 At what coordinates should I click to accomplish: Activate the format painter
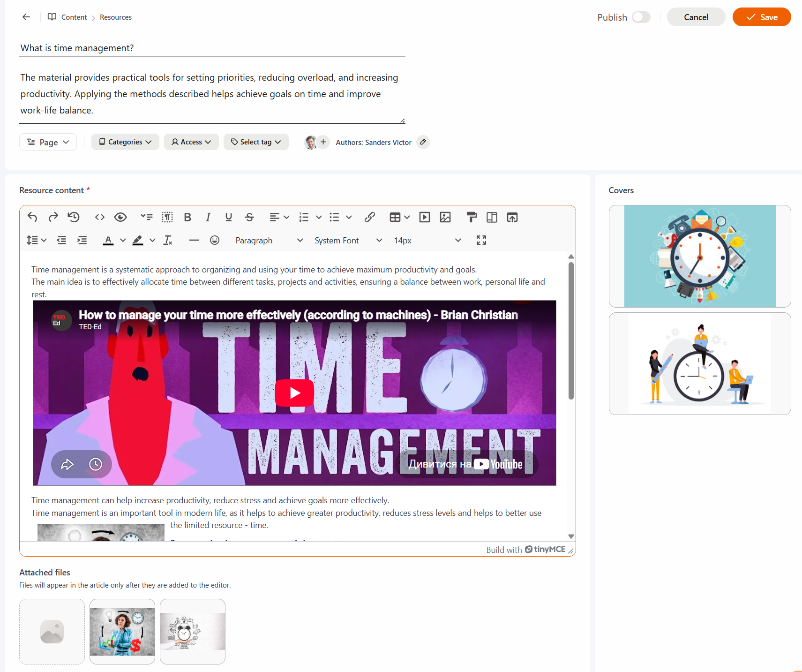click(472, 217)
